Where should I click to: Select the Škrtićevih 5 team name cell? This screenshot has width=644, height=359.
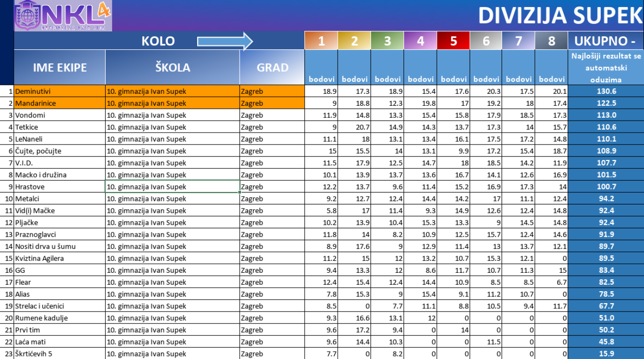click(60, 354)
